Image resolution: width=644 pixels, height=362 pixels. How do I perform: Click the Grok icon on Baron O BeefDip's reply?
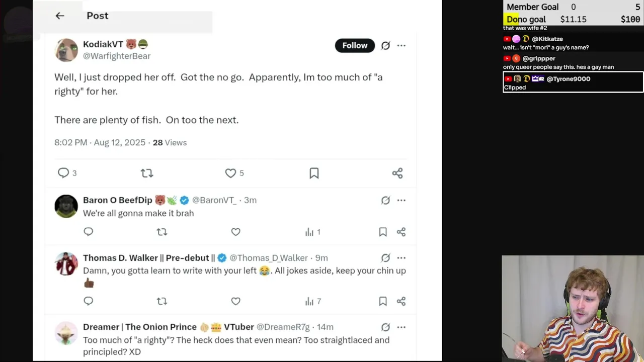(x=385, y=200)
